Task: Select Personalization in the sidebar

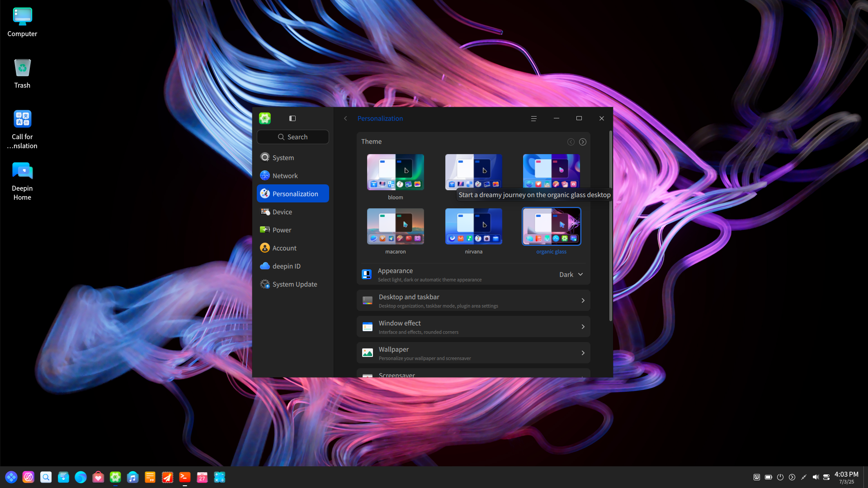Action: (x=293, y=193)
